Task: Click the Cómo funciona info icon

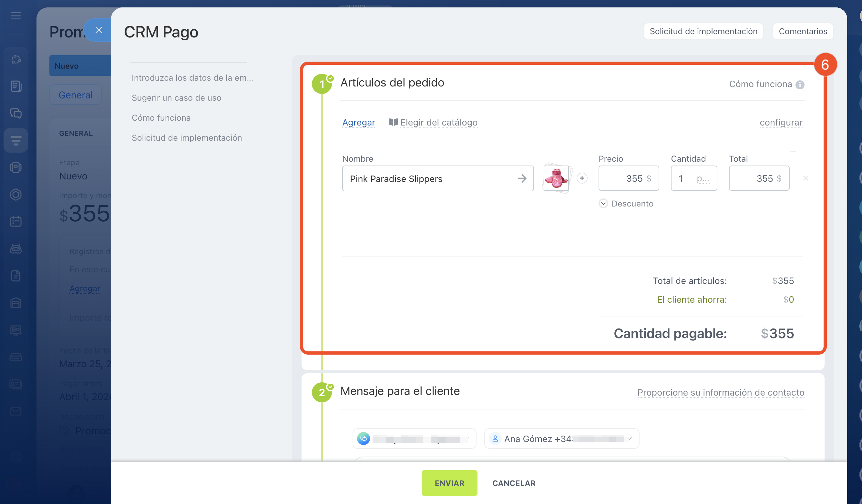Action: 800,85
